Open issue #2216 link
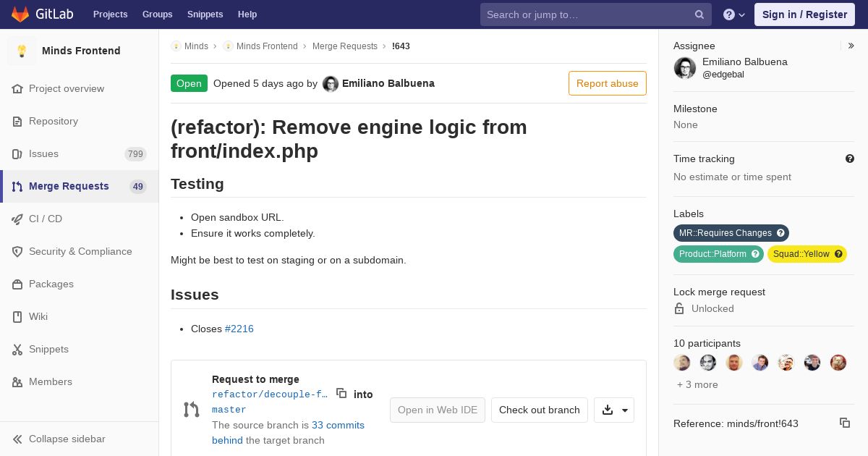 [239, 329]
